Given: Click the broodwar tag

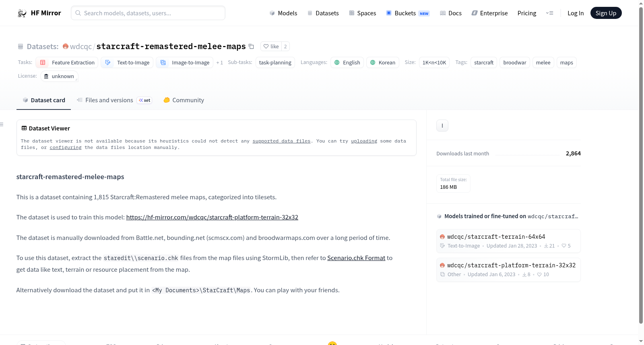Looking at the screenshot, I should tap(515, 62).
